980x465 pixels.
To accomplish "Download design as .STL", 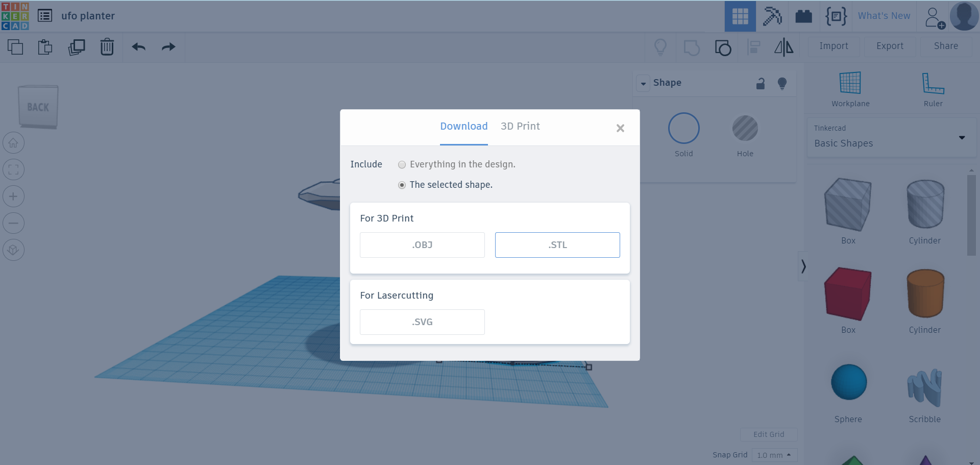I will [557, 245].
